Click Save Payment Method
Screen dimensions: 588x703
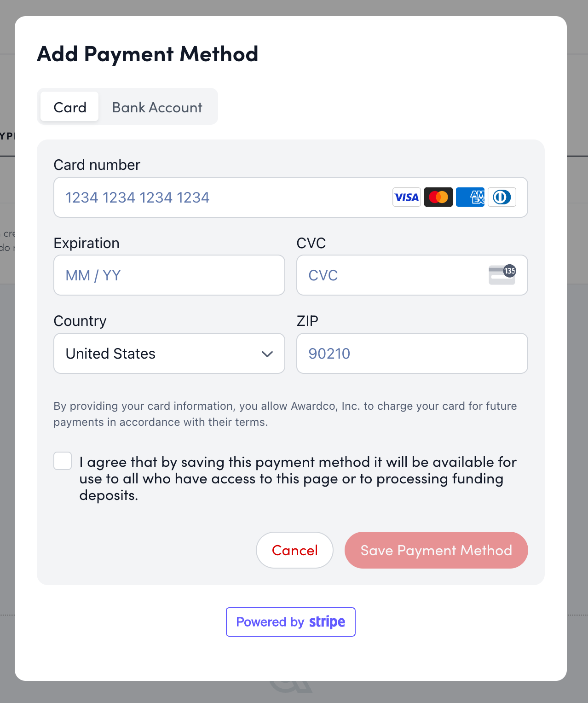click(x=436, y=550)
